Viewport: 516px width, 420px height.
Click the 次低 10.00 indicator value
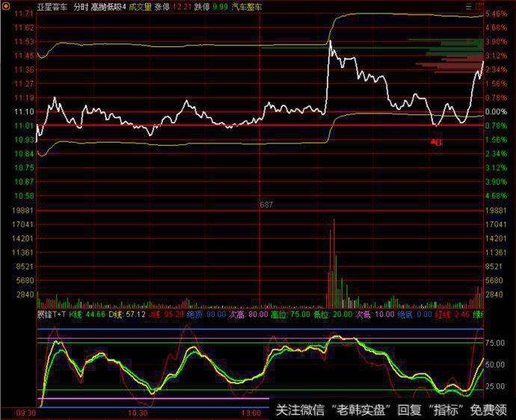[375, 315]
